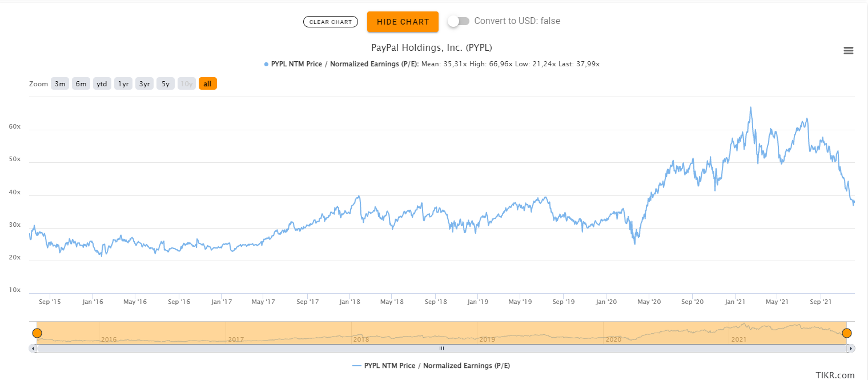Image resolution: width=868 pixels, height=380 pixels.
Task: Select the 6m zoom range
Action: click(81, 84)
